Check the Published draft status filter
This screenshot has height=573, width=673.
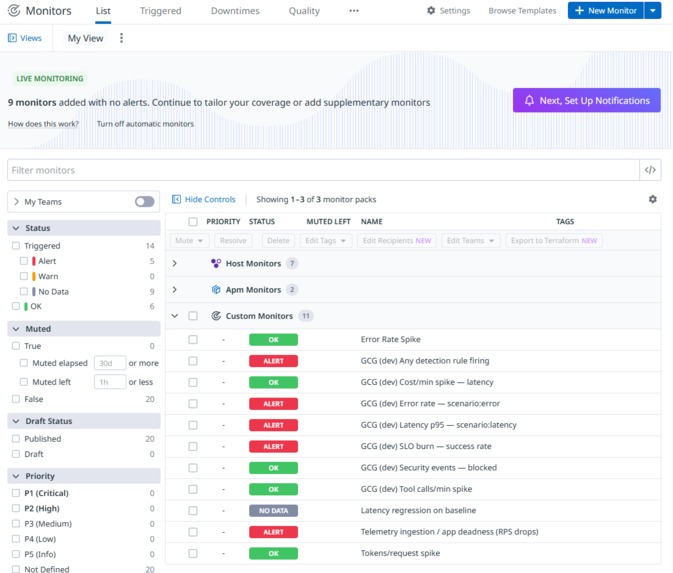[x=16, y=439]
